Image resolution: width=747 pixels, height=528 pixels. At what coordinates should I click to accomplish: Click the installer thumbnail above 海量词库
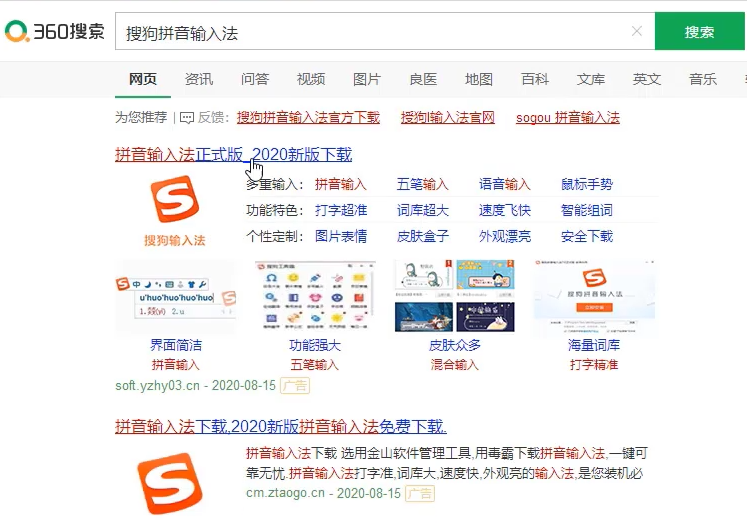594,296
